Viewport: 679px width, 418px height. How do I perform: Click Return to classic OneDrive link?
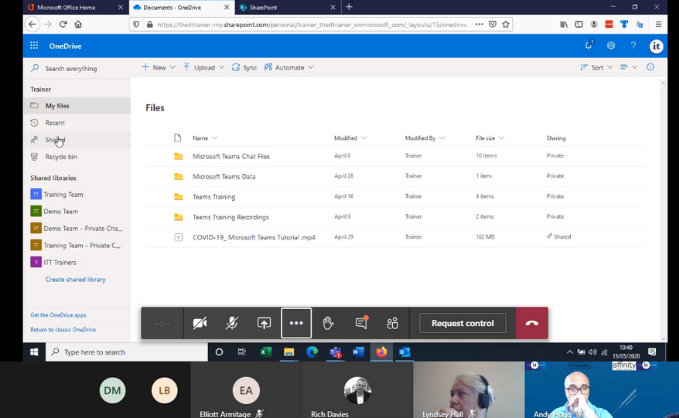[x=63, y=330]
